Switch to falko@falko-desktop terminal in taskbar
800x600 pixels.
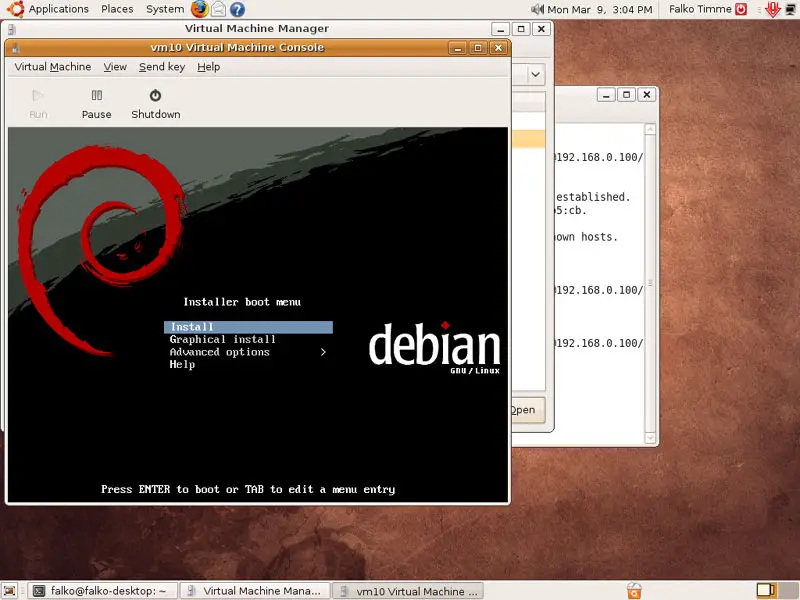99,591
